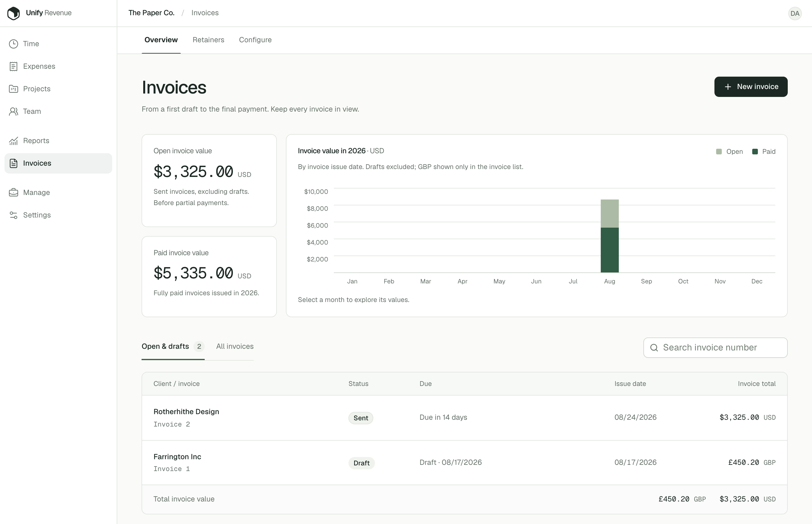Viewport: 812px width, 524px height.
Task: Click the Sep month label on chart
Action: point(646,281)
